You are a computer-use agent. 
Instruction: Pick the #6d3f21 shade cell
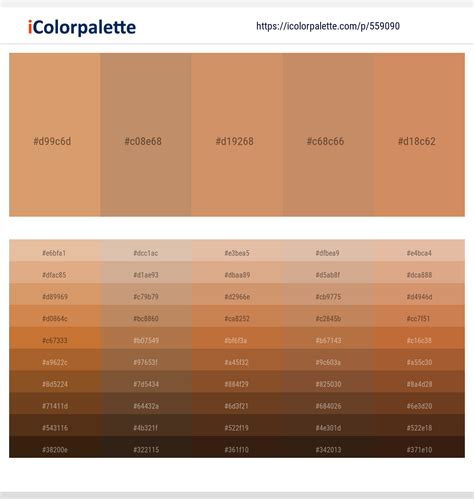pos(237,403)
